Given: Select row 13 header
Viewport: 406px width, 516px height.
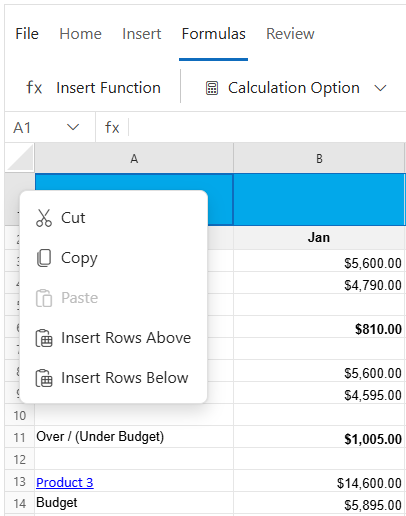Looking at the screenshot, I should 20,481.
